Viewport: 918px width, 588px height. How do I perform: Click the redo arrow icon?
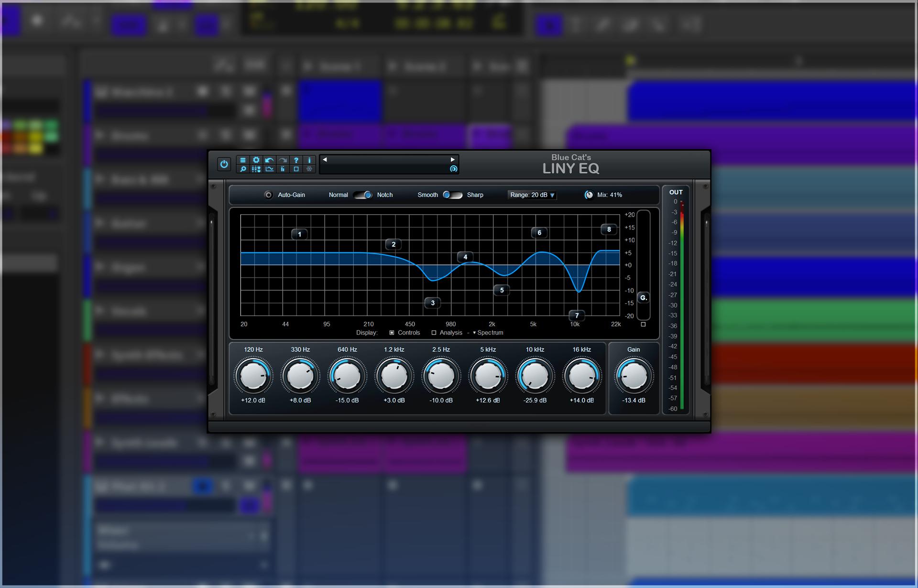tap(283, 160)
